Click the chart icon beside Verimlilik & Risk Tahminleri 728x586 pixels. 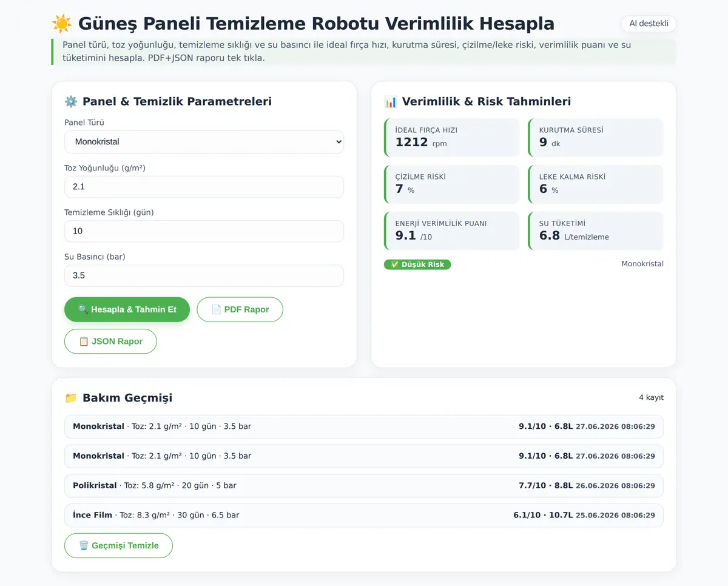tap(391, 101)
